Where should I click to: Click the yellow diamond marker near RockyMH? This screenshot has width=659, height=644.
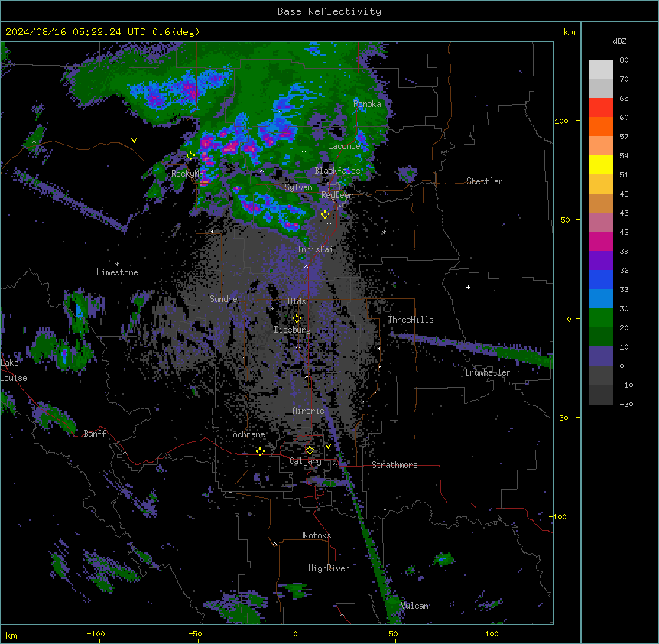click(x=191, y=156)
